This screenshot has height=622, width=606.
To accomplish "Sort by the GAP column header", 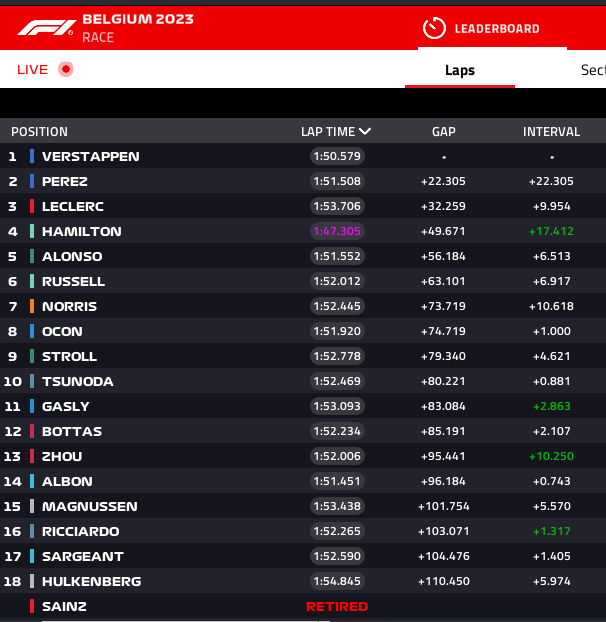I will pyautogui.click(x=443, y=132).
